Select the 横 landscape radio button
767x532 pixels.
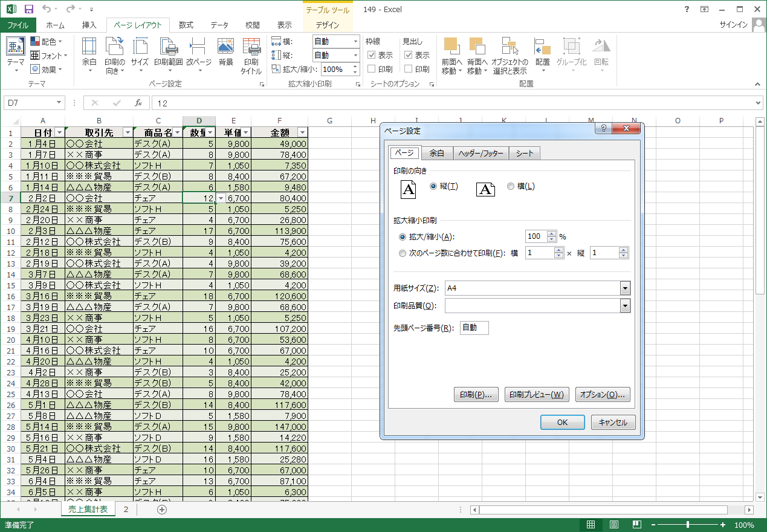(x=511, y=186)
